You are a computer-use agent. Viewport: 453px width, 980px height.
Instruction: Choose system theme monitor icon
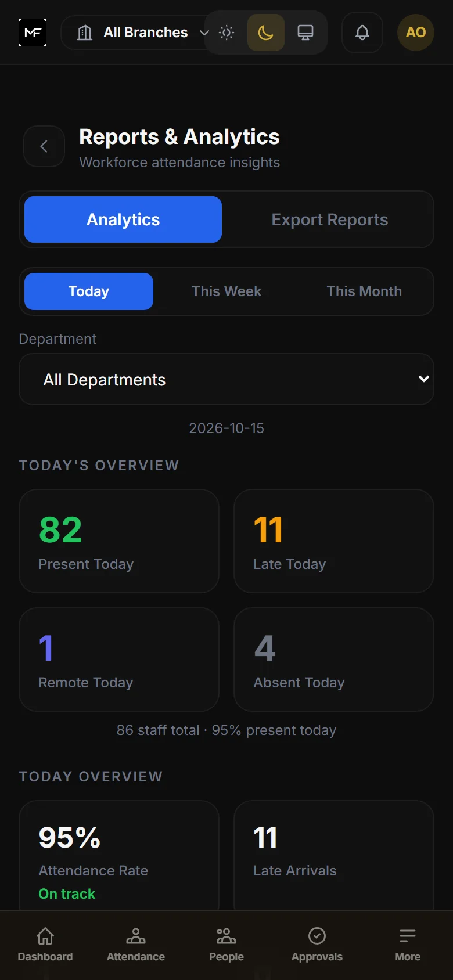tap(305, 33)
